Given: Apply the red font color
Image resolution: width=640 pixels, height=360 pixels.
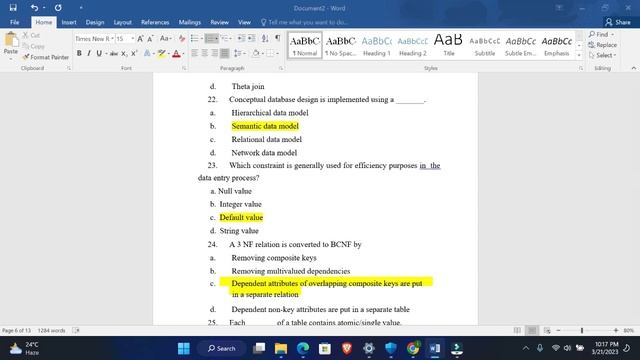Looking at the screenshot, I should pos(176,53).
